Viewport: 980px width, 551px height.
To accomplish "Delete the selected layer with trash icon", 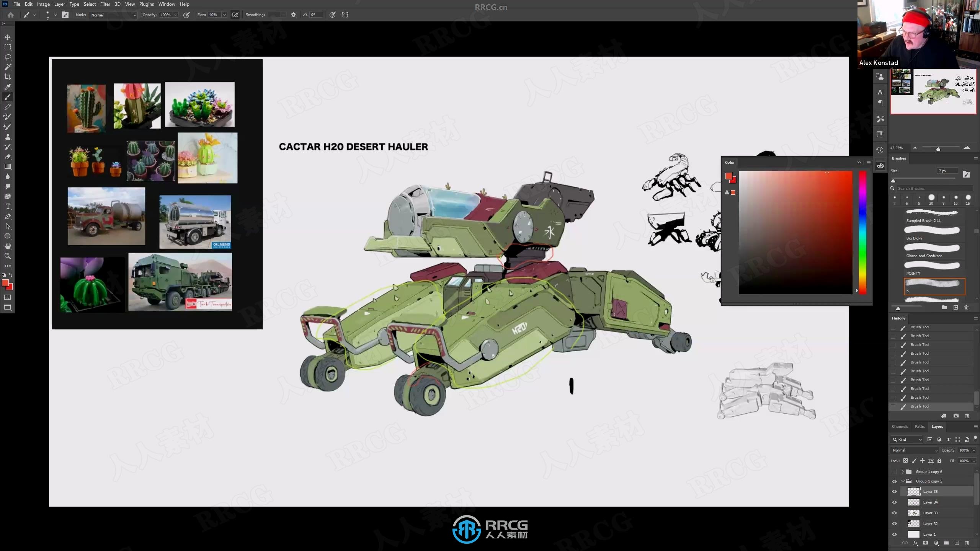I will coord(967,543).
